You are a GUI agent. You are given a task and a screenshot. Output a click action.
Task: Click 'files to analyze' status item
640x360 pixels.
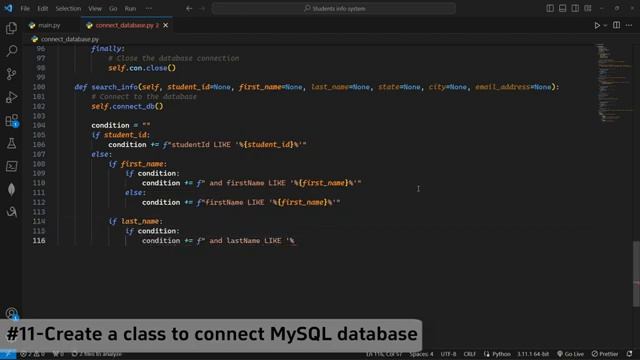pyautogui.click(x=97, y=354)
